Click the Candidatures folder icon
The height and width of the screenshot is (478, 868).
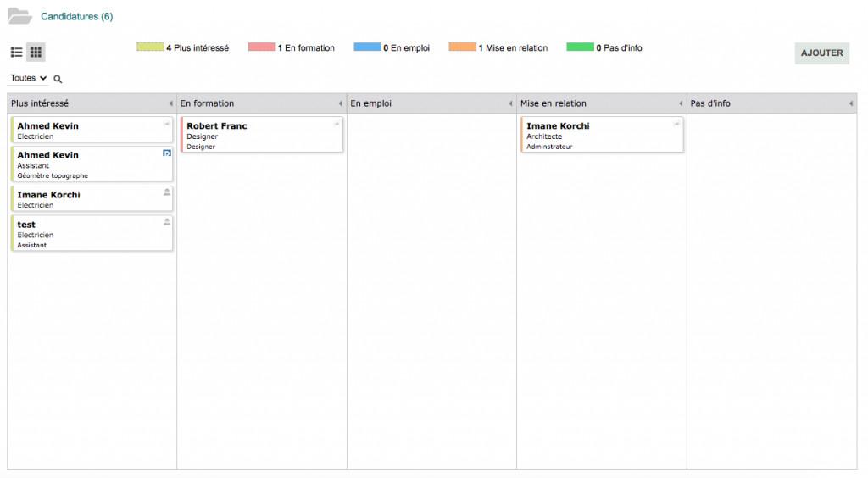[19, 16]
